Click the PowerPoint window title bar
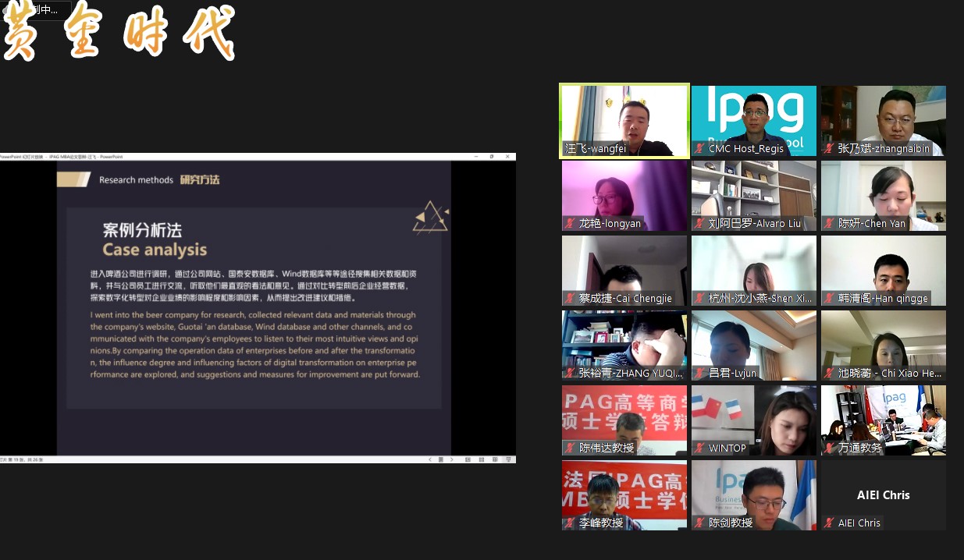The image size is (964, 560). (x=234, y=156)
